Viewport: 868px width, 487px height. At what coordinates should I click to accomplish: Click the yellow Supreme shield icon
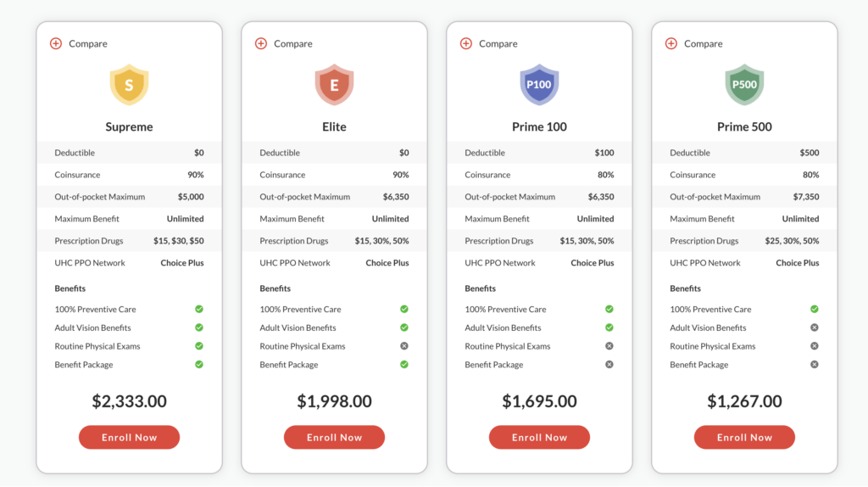(129, 85)
